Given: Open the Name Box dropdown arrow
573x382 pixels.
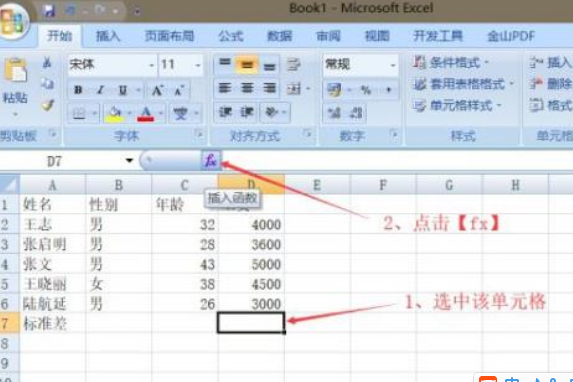Looking at the screenshot, I should pos(129,160).
